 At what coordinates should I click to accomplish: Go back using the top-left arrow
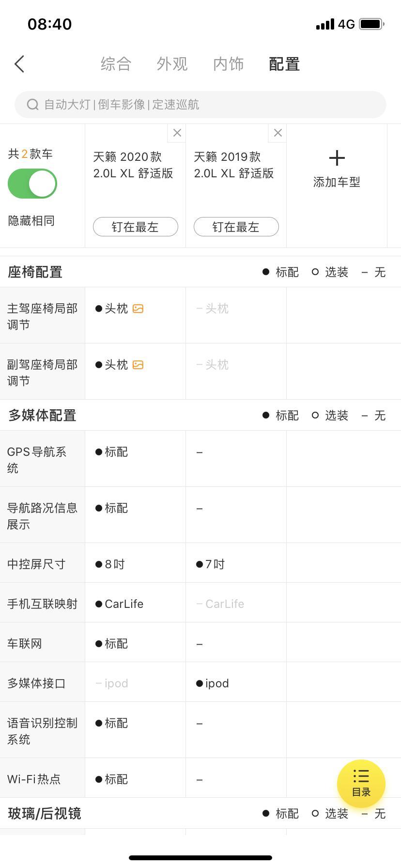(x=19, y=64)
